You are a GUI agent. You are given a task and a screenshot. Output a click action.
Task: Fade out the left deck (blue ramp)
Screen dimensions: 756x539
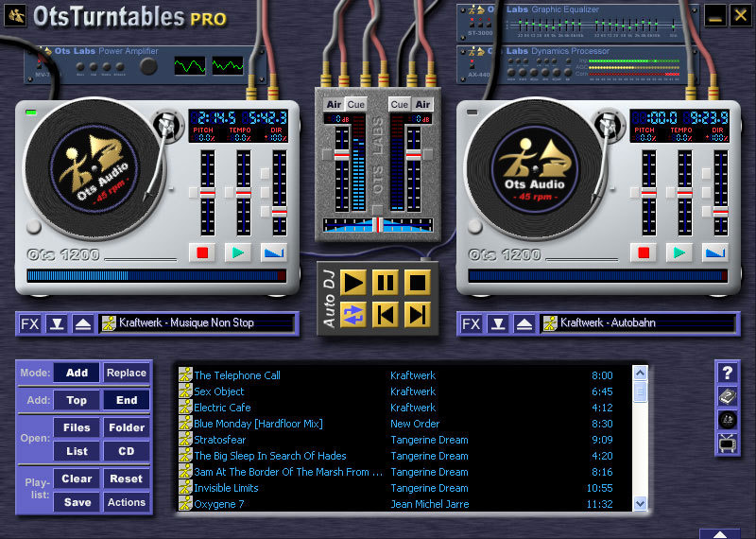tap(273, 252)
